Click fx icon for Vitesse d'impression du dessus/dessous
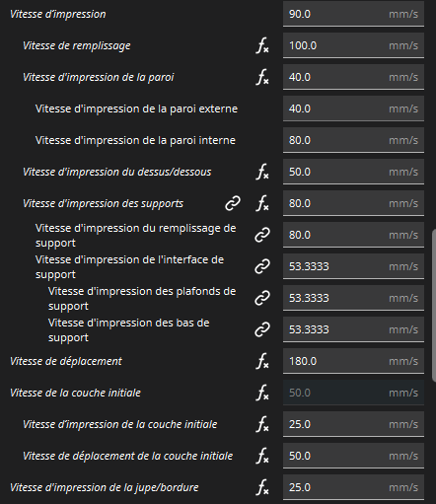This screenshot has width=436, height=504. click(x=262, y=172)
